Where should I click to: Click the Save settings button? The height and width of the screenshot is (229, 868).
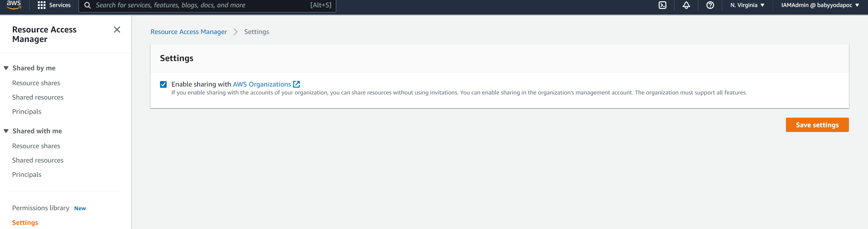[817, 125]
